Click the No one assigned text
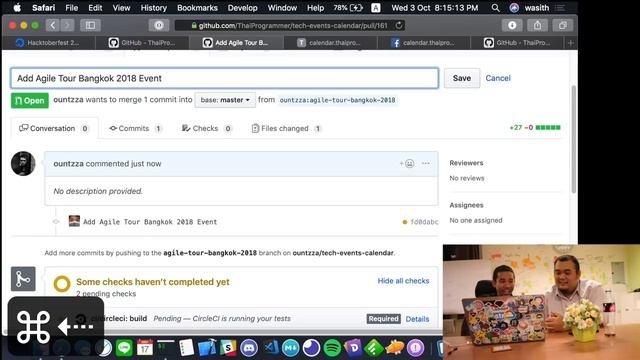 point(476,220)
